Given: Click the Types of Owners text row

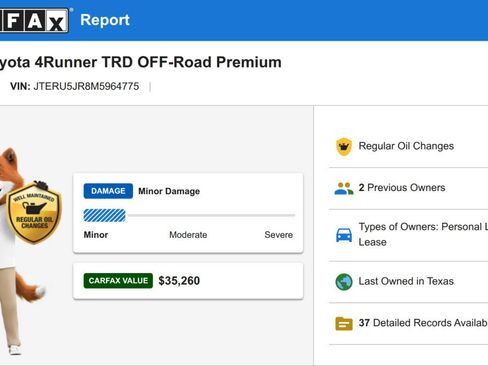Looking at the screenshot, I should [423, 234].
